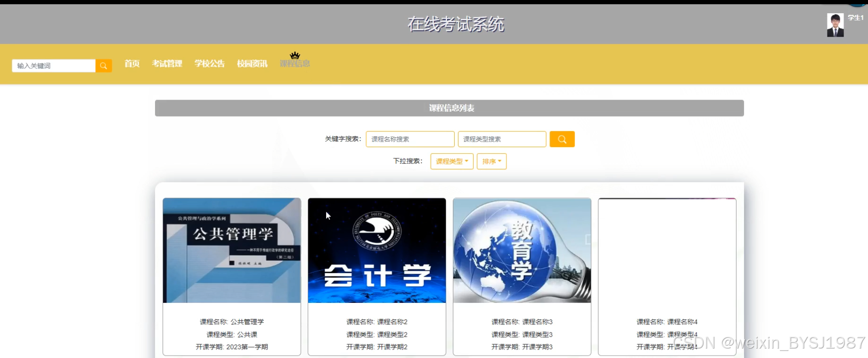The image size is (868, 358).
Task: Focus the 课程类型搜索 input field
Action: (x=502, y=139)
